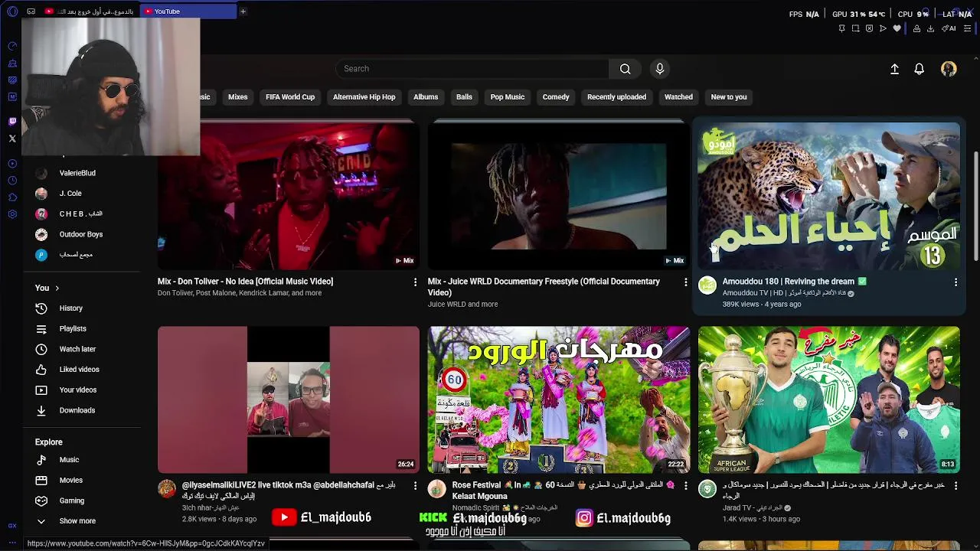
Task: Switch to the Arabic-titled YouTube tab
Action: click(90, 11)
